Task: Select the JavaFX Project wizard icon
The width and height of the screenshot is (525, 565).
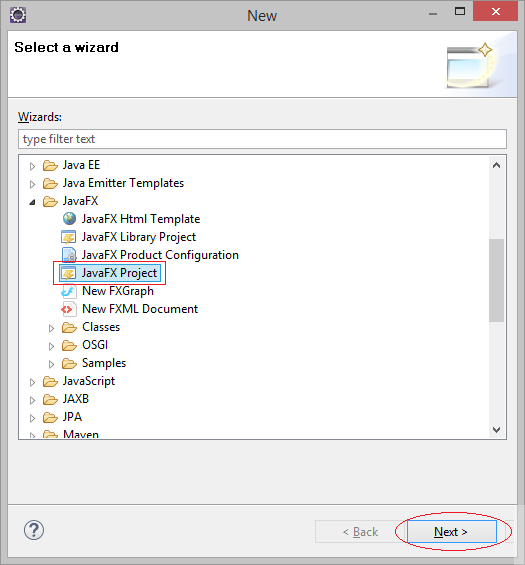Action: pos(68,273)
